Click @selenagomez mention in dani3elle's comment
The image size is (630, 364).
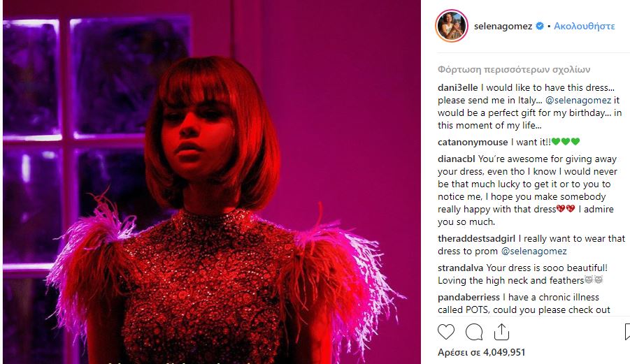click(578, 101)
